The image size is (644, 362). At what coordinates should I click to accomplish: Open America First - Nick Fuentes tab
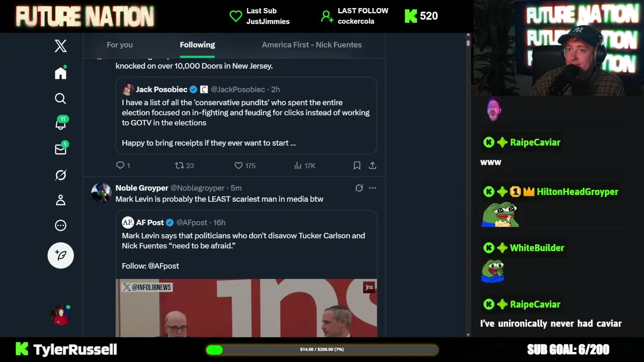coord(311,45)
